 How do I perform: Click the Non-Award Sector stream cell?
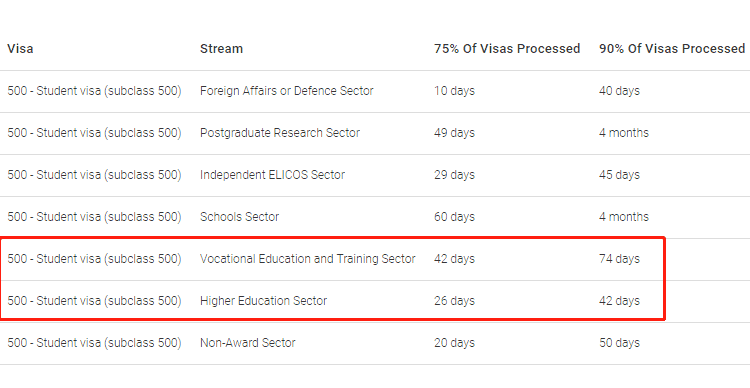(x=248, y=343)
